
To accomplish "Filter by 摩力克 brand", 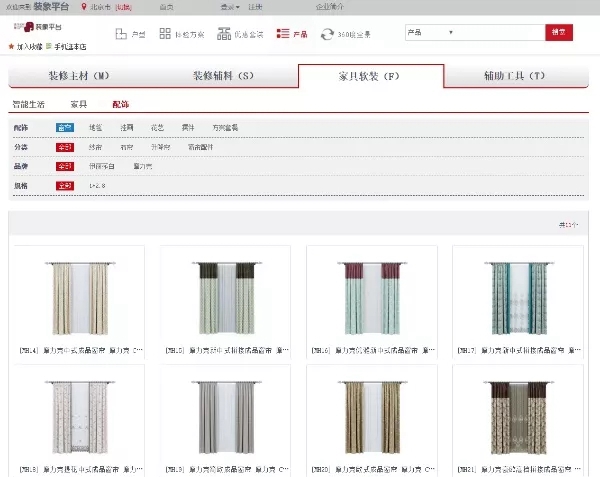I will (x=143, y=166).
